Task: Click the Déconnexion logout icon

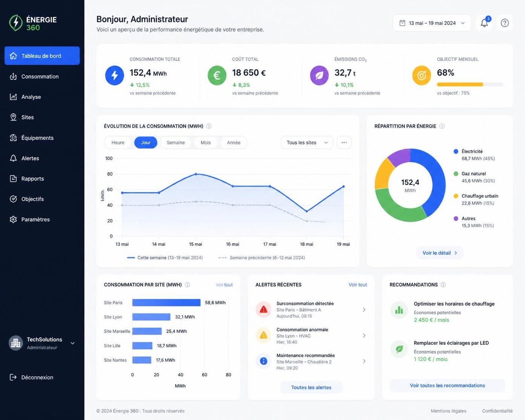Action: (x=13, y=377)
